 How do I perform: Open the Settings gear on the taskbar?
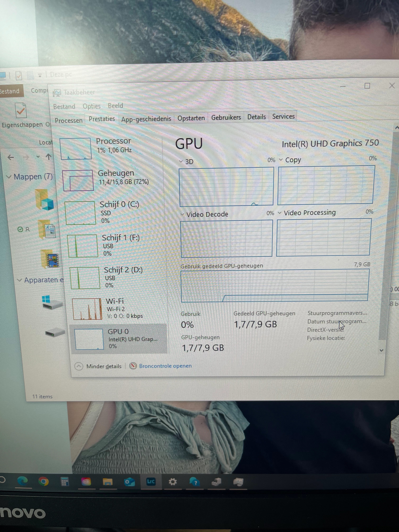click(x=172, y=482)
